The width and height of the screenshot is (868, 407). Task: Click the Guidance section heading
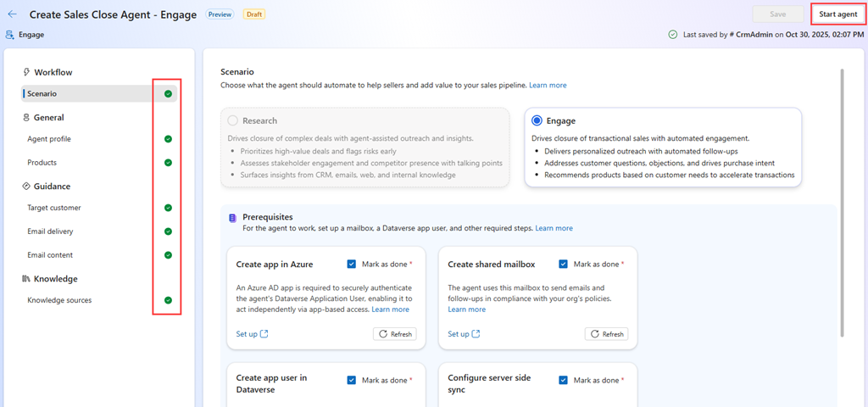click(52, 186)
